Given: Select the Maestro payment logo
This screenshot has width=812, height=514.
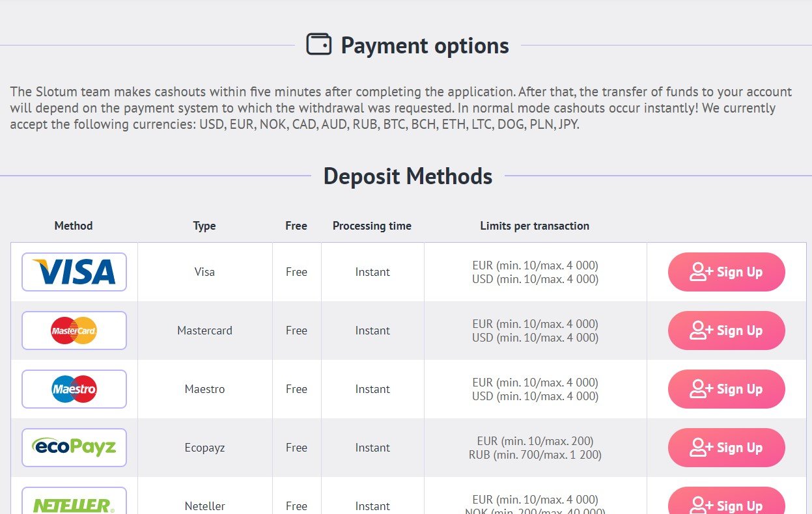Looking at the screenshot, I should click(x=74, y=389).
